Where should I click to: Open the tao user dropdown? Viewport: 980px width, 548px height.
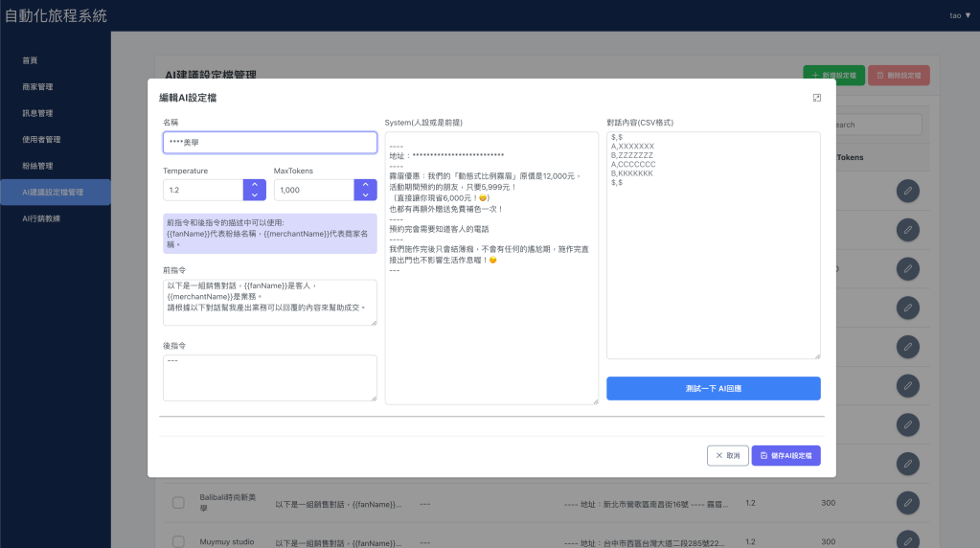click(x=960, y=15)
